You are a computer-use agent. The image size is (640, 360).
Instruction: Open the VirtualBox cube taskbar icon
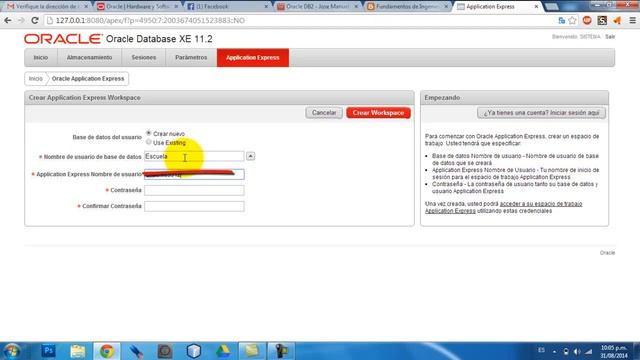click(194, 351)
